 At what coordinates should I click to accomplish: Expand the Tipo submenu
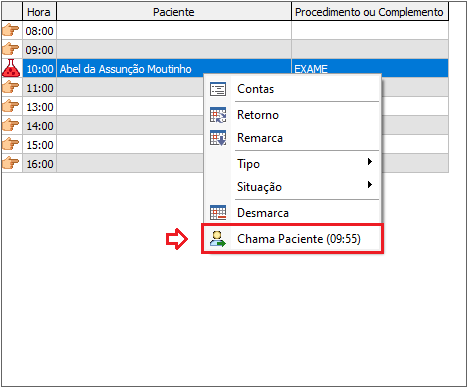coord(292,164)
